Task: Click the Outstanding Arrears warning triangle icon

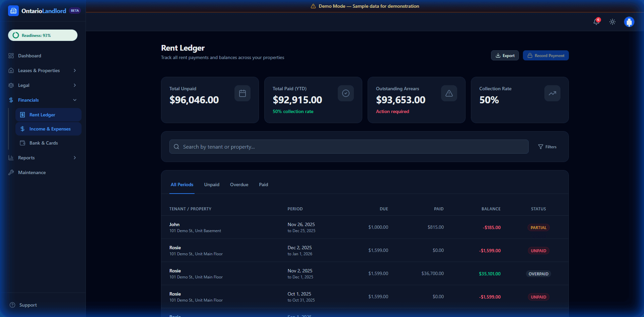Action: pyautogui.click(x=449, y=93)
